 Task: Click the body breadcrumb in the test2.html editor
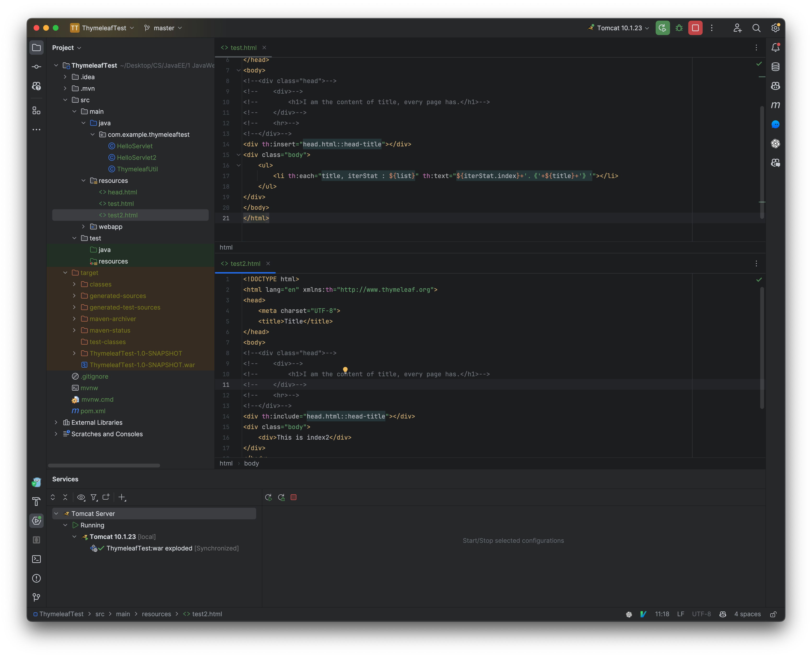(x=252, y=463)
